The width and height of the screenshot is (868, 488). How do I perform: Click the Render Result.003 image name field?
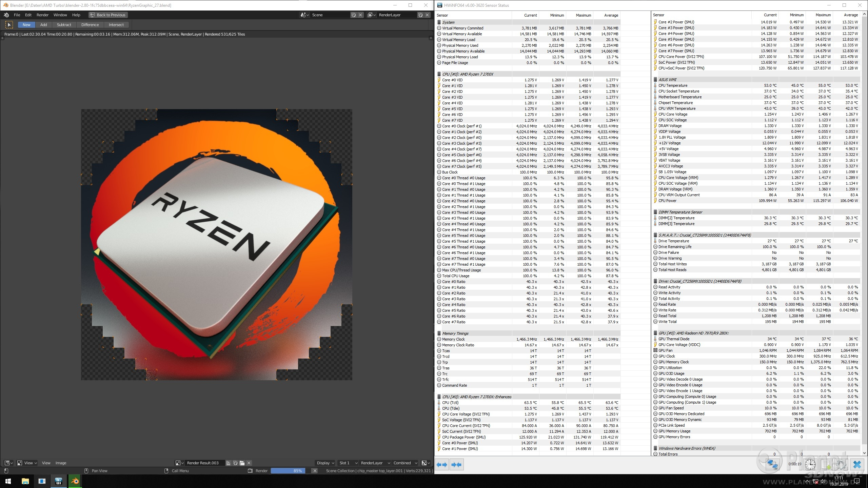(x=205, y=463)
